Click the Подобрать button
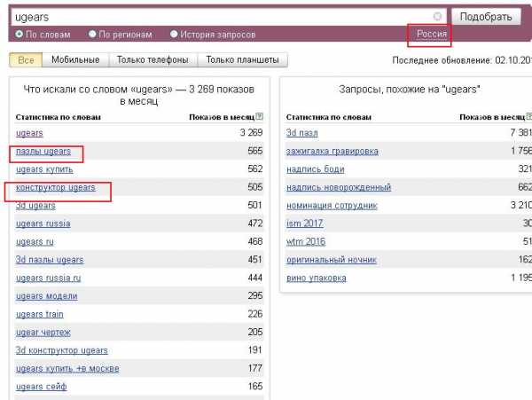532x400 pixels. click(x=486, y=17)
